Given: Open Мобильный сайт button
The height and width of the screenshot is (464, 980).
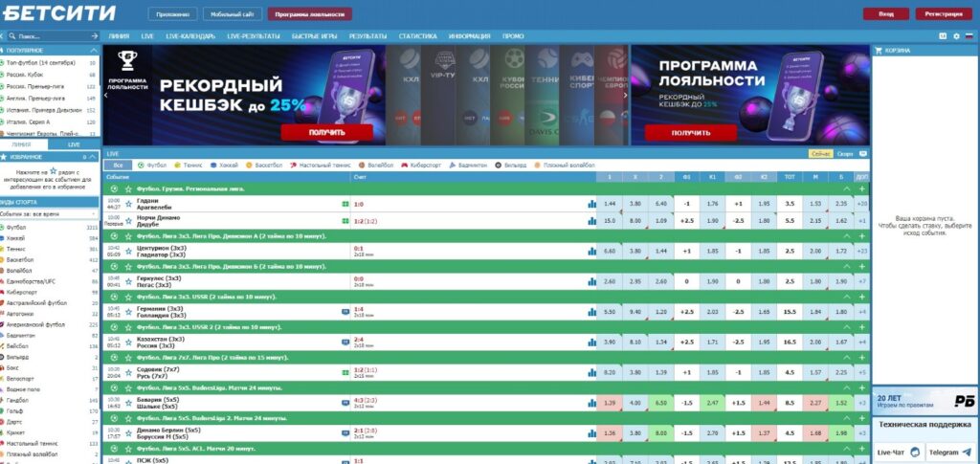Looking at the screenshot, I should point(232,13).
